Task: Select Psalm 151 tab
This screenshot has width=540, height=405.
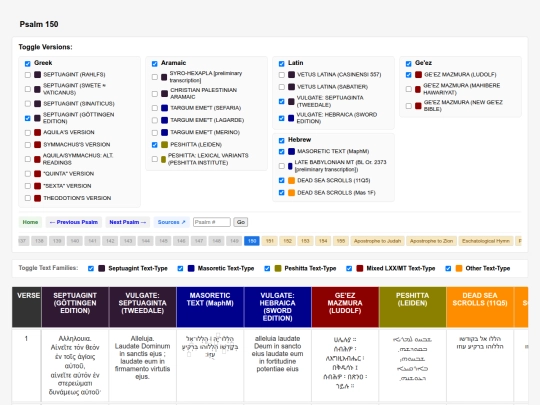Action: [x=270, y=241]
